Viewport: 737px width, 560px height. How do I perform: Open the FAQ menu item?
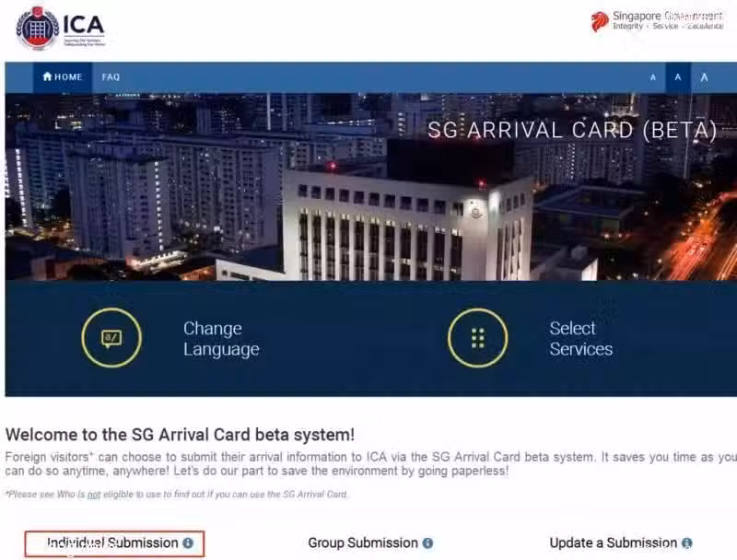point(111,77)
